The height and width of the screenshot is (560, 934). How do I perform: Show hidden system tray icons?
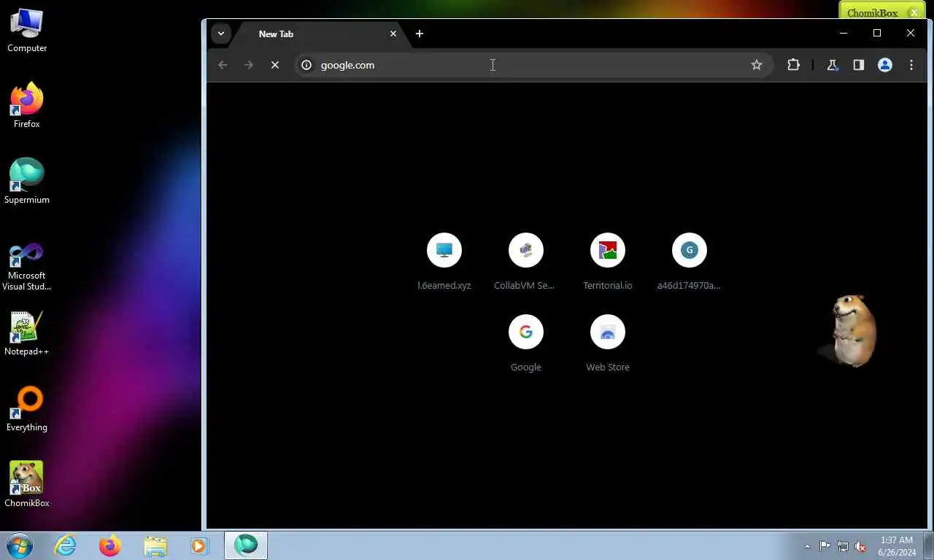click(x=807, y=546)
